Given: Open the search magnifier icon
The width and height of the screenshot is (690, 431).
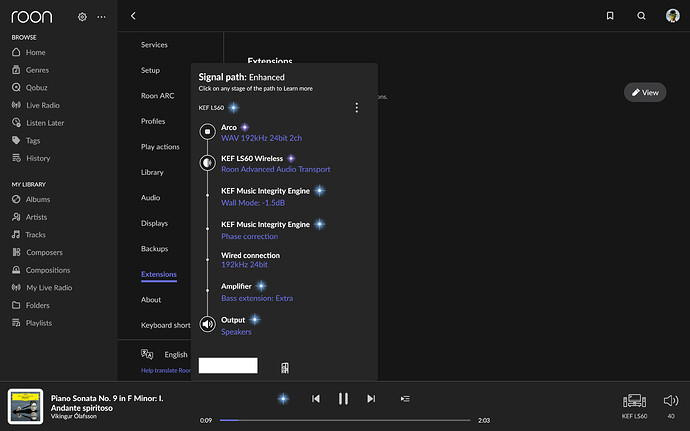Looking at the screenshot, I should coord(641,16).
